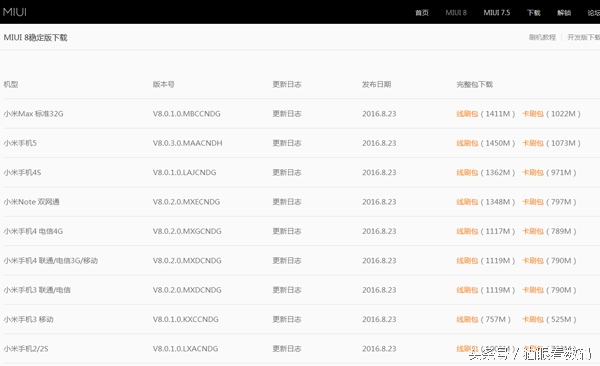Click version V8.0.2.0.MXECNDG
Screen dimensions: 600x366
click(186, 202)
